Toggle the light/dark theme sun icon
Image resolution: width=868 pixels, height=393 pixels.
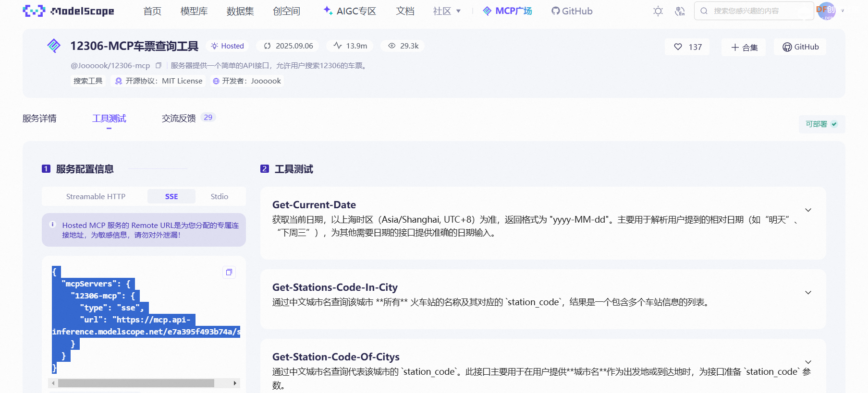pos(658,11)
